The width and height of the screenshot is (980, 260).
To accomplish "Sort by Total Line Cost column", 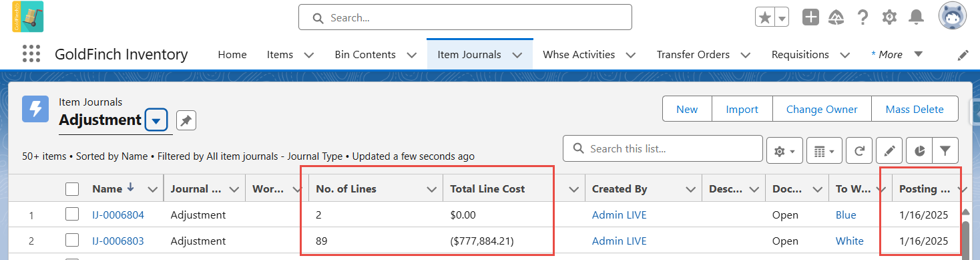I will pos(488,189).
